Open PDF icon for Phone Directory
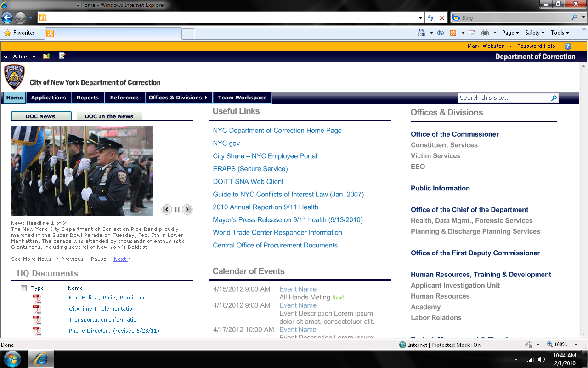The height and width of the screenshot is (368, 588). tap(37, 331)
